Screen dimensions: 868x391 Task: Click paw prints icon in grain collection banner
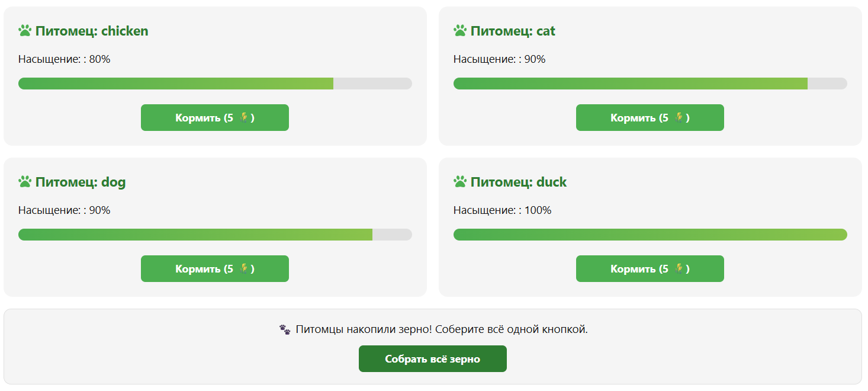point(285,329)
